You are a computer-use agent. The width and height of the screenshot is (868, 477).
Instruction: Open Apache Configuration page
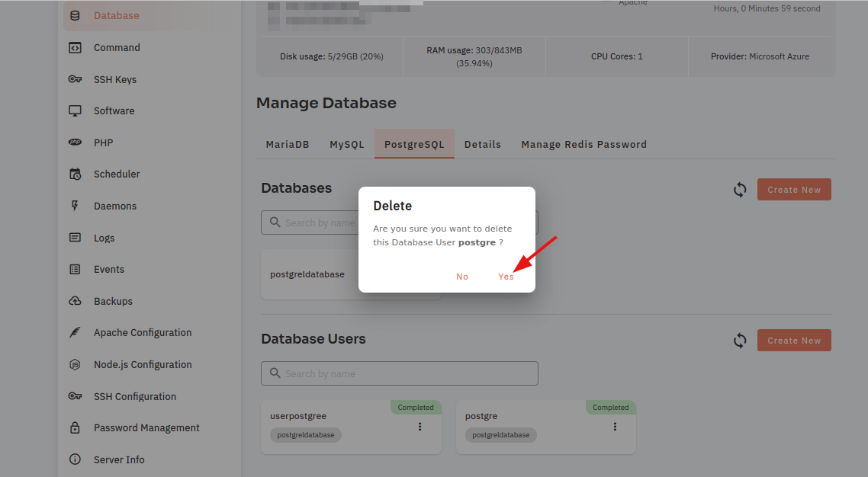click(x=143, y=333)
